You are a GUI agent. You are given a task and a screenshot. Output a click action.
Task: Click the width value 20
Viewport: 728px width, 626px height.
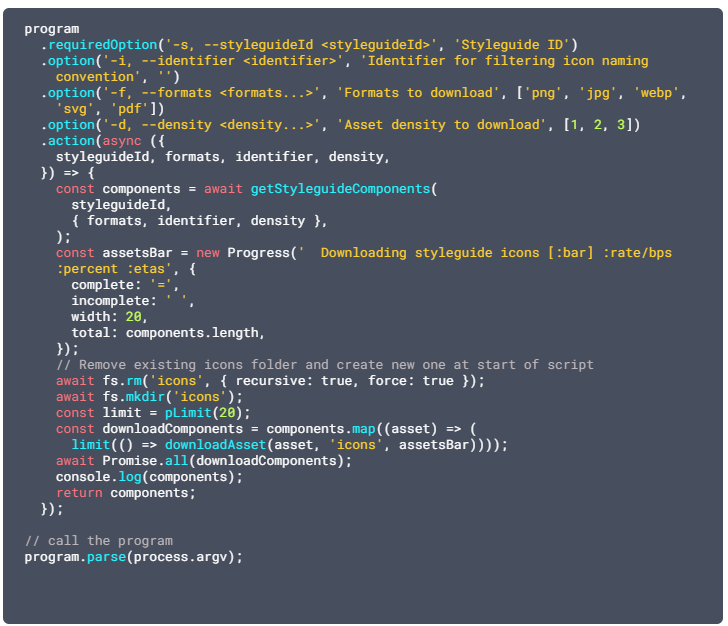pyautogui.click(x=133, y=317)
